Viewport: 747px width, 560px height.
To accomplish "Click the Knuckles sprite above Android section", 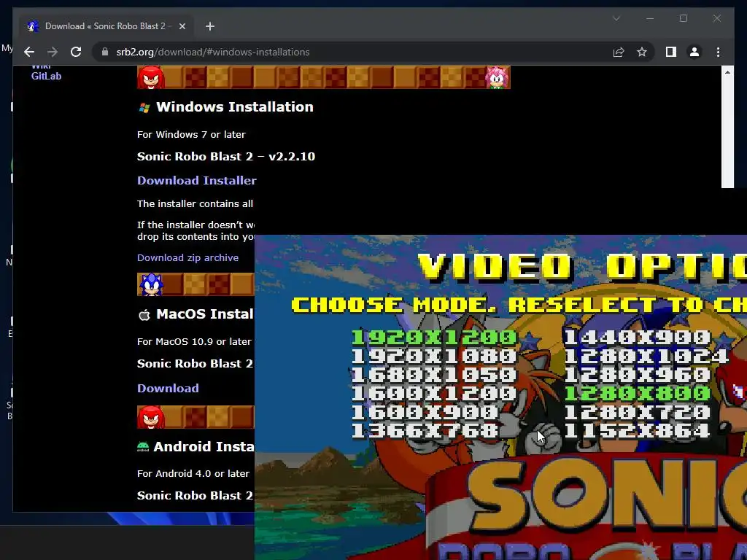I will (x=151, y=417).
